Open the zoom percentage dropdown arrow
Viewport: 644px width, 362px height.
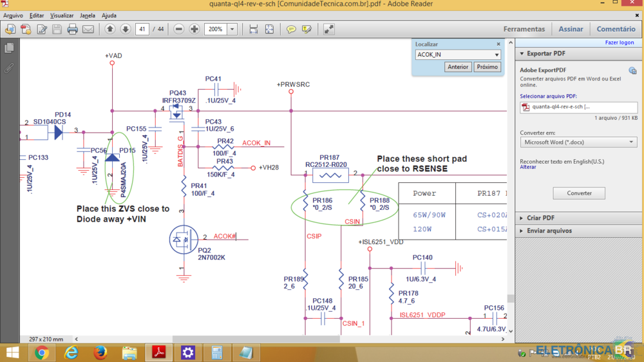(x=232, y=29)
